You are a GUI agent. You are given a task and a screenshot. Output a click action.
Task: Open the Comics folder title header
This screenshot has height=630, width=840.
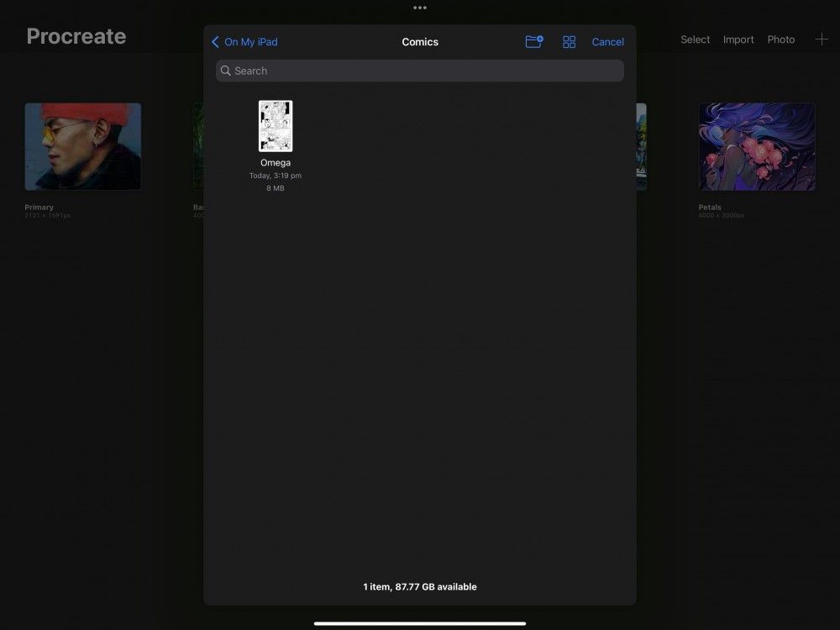coord(419,41)
